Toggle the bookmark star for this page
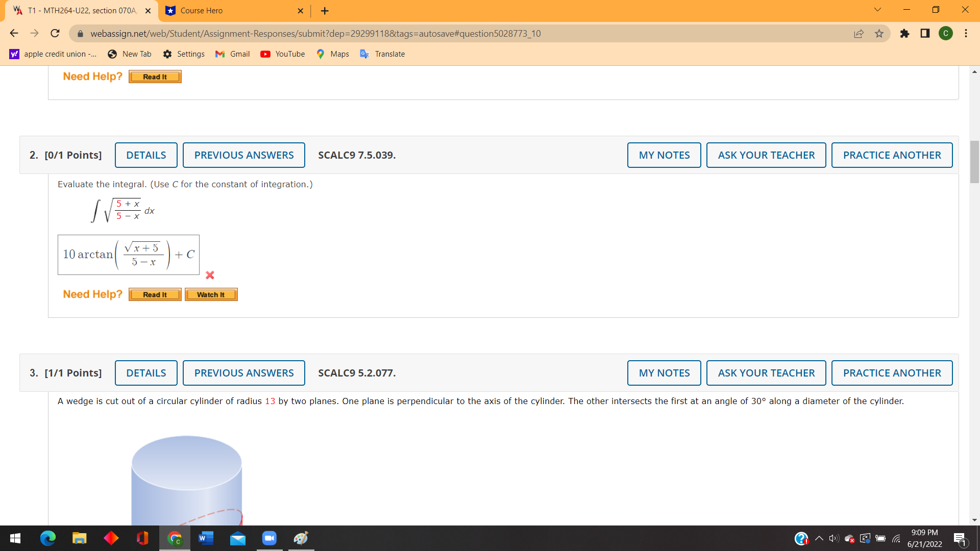This screenshot has width=980, height=551. (879, 33)
